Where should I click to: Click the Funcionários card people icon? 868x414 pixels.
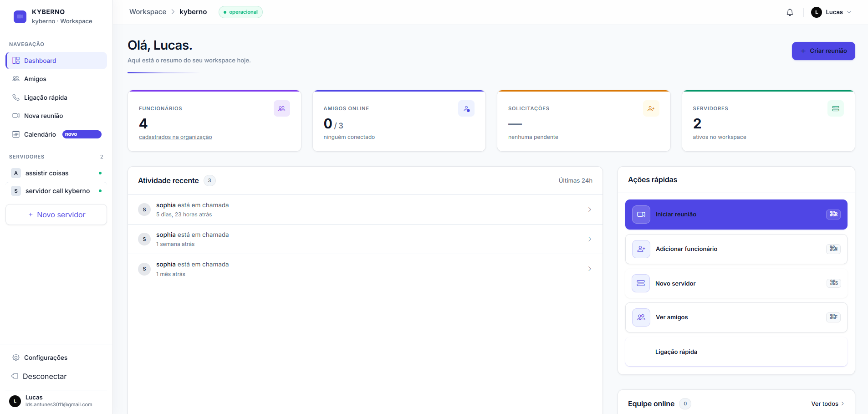[281, 108]
